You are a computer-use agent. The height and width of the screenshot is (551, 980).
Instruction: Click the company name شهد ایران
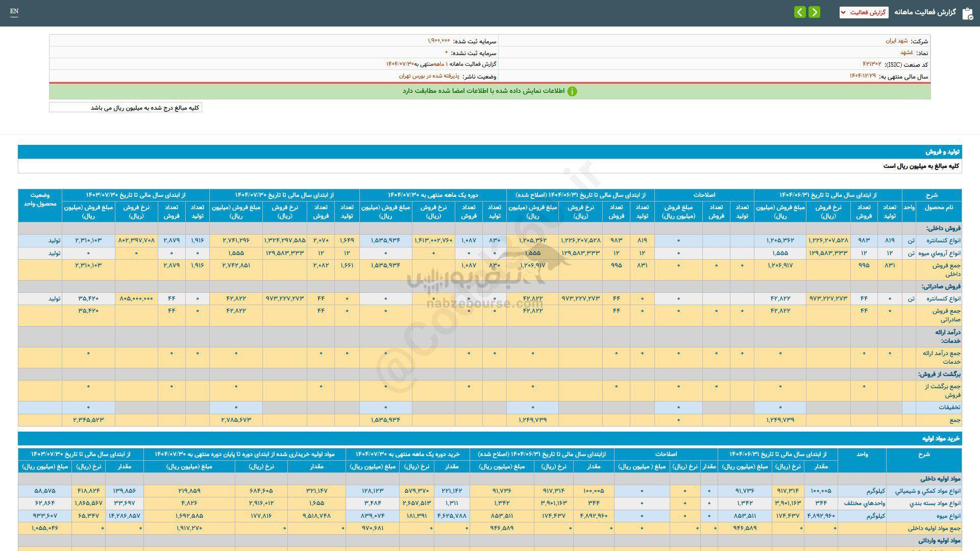[897, 41]
